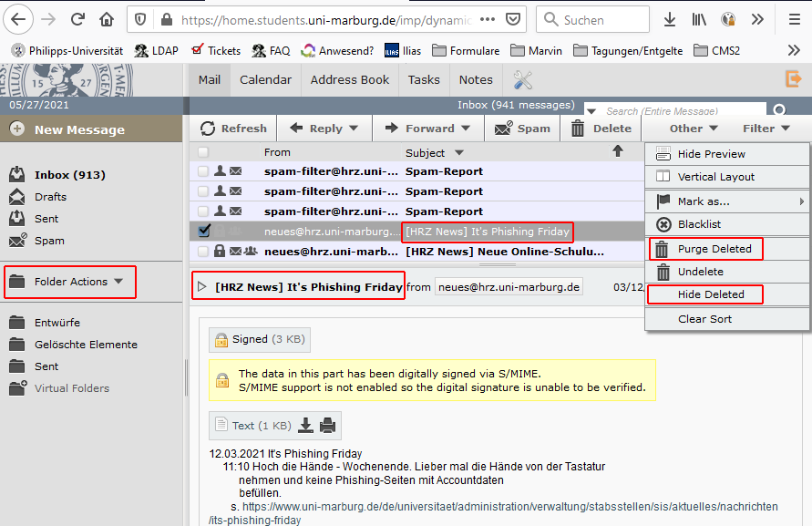812x526 pixels.
Task: Switch to the Tasks tab
Action: coord(424,80)
